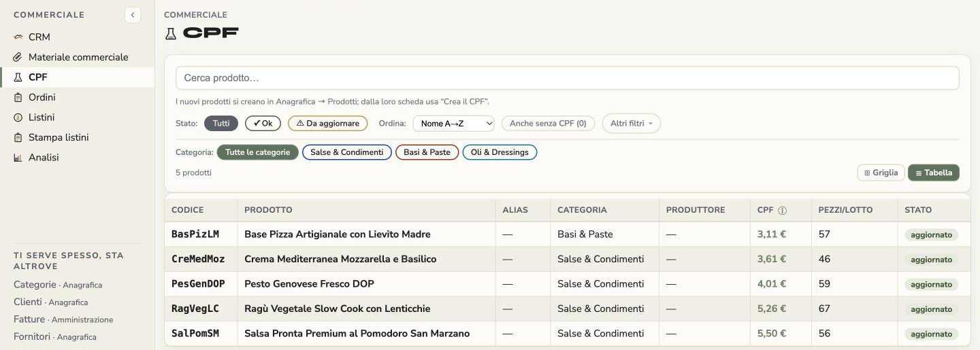Click the Cerca prodotto search field

(x=568, y=78)
